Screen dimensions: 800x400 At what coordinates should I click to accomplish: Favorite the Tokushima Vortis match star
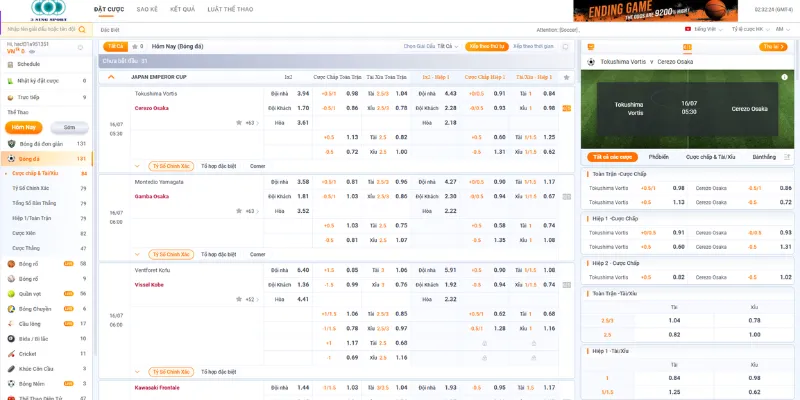(239, 123)
